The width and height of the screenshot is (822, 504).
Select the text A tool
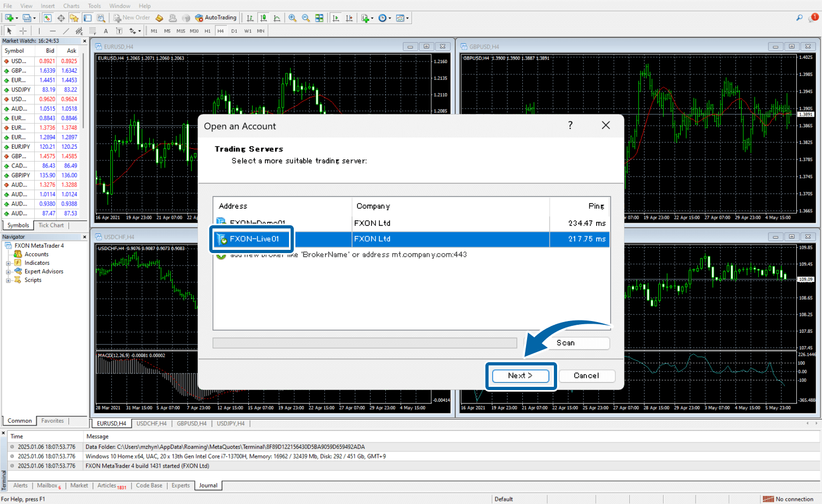[106, 31]
